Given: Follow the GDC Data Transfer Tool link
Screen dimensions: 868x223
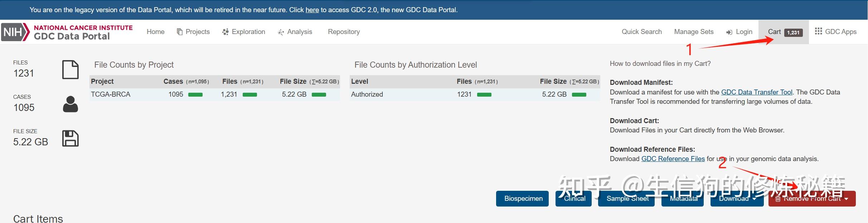Looking at the screenshot, I should pyautogui.click(x=756, y=92).
